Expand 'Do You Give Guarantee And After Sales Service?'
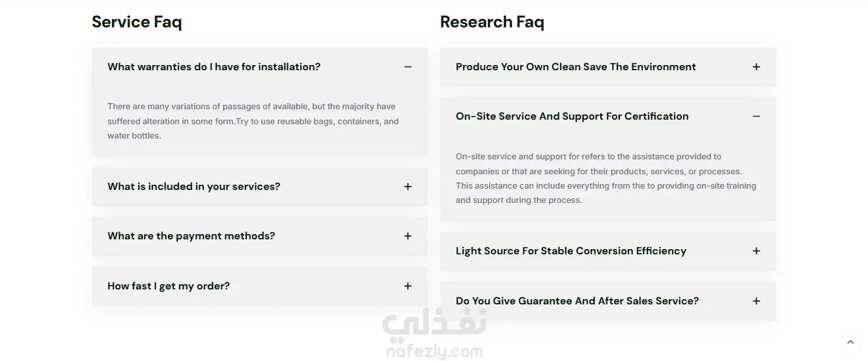Screen dimensions: 868x361 pos(577,301)
